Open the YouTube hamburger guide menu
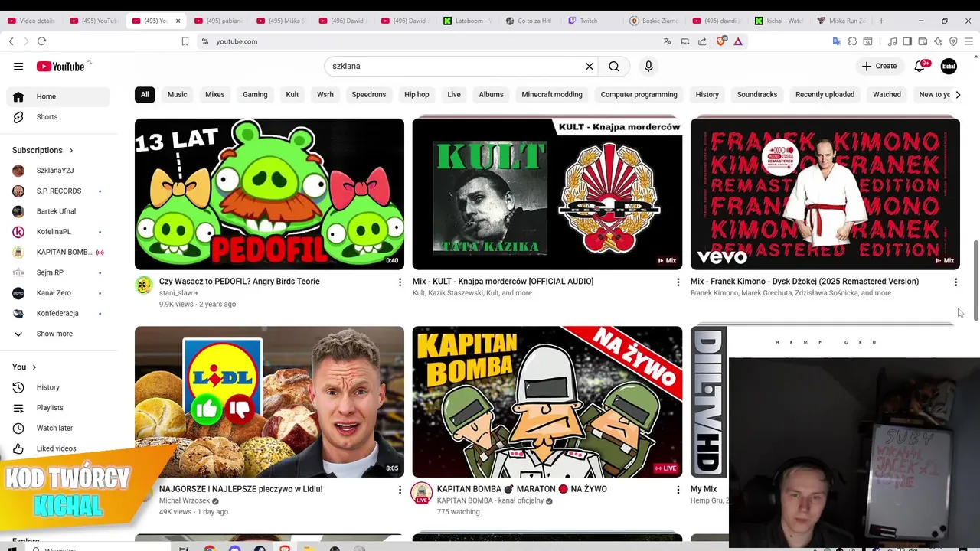 click(18, 67)
